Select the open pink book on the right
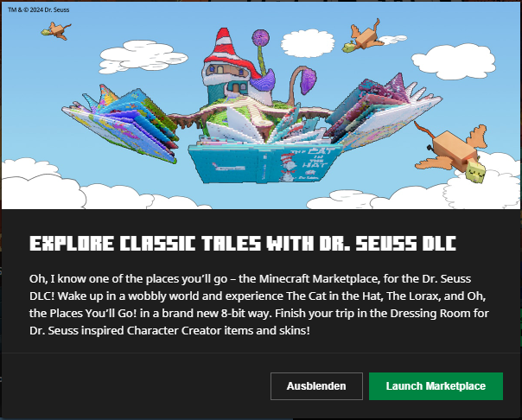 [x=383, y=110]
